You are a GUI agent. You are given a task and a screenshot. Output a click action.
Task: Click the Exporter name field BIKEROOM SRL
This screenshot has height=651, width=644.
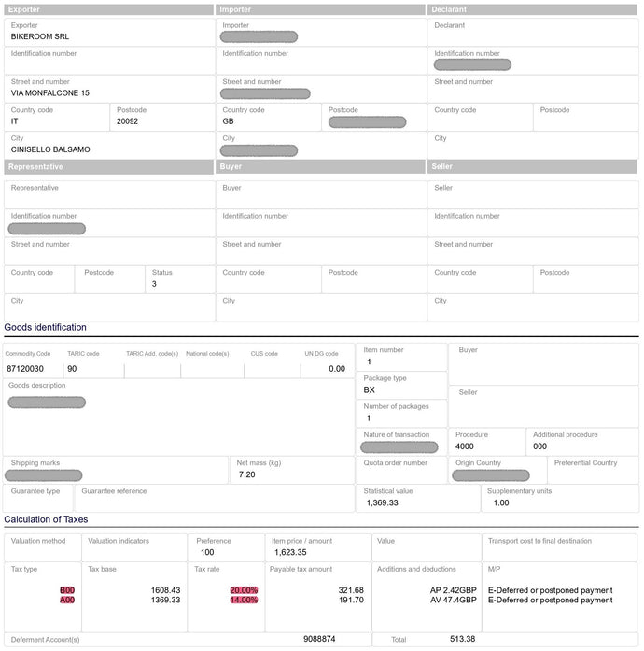pos(39,37)
